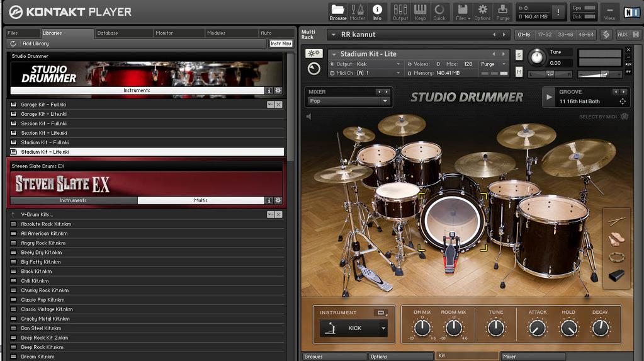Open the instrument Purge dropdown
The image size is (644, 361).
[504, 64]
